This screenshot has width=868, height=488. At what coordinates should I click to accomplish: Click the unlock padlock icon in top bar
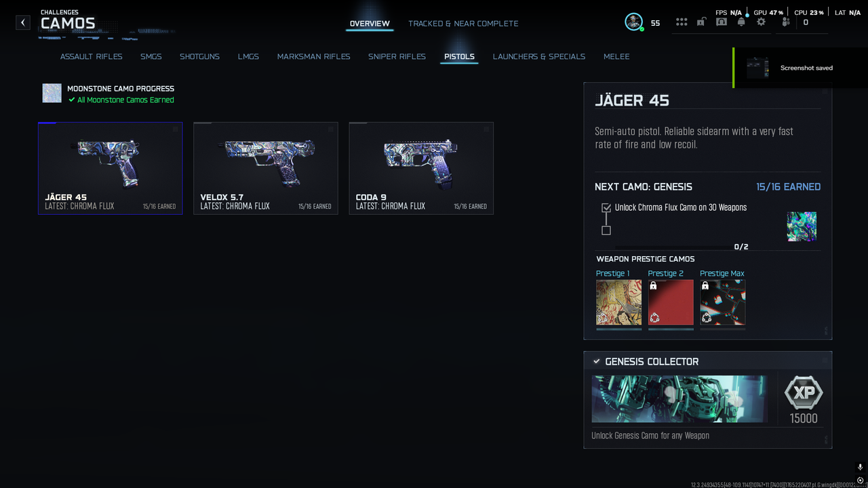tap(702, 22)
